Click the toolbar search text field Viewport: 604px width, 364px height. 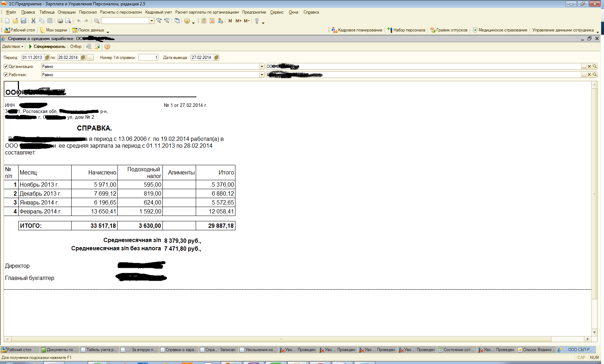125,21
